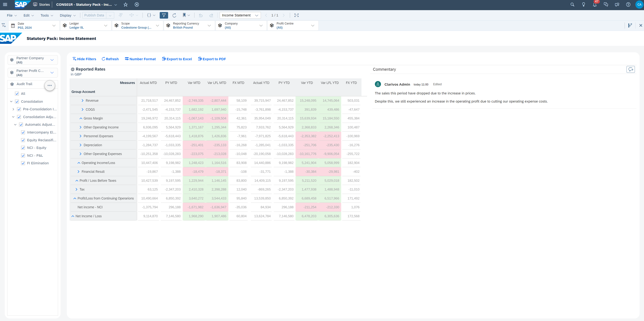Image resolution: width=644 pixels, height=321 pixels.
Task: Open the File menu
Action: (x=12, y=15)
